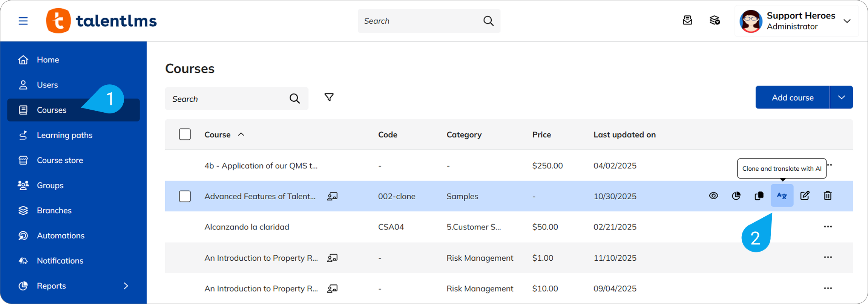868x304 pixels.
Task: Preview Advanced Features course with eye icon
Action: [713, 196]
